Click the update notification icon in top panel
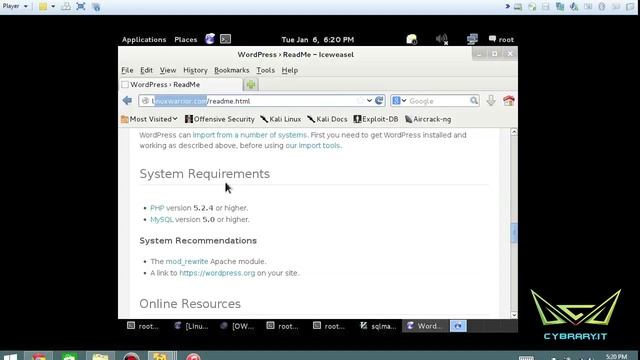 (x=411, y=39)
